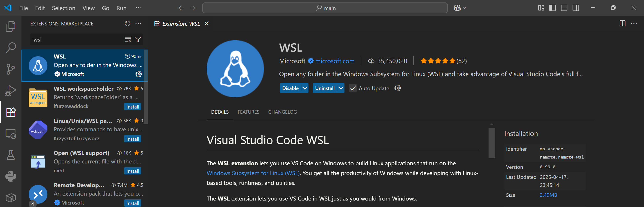The width and height of the screenshot is (644, 207).
Task: Open the Remote Explorer view
Action: tap(11, 134)
